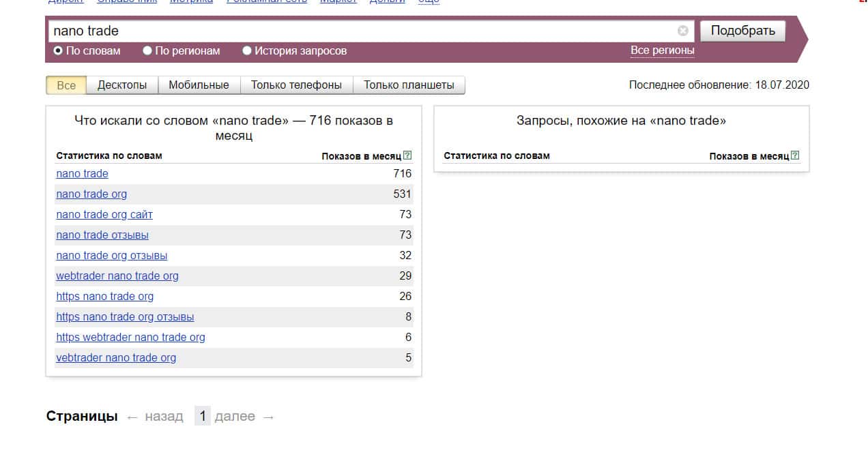Switch to the 'Все' devices tab

66,85
